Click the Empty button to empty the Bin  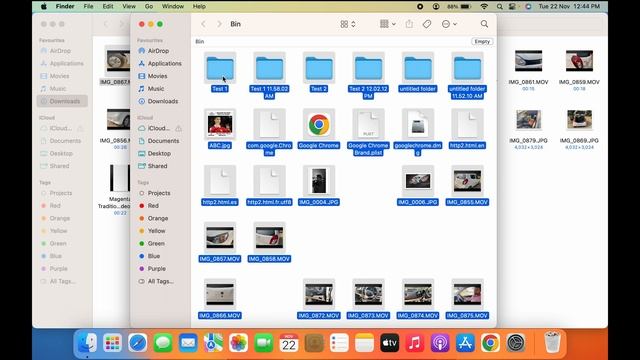tap(482, 41)
